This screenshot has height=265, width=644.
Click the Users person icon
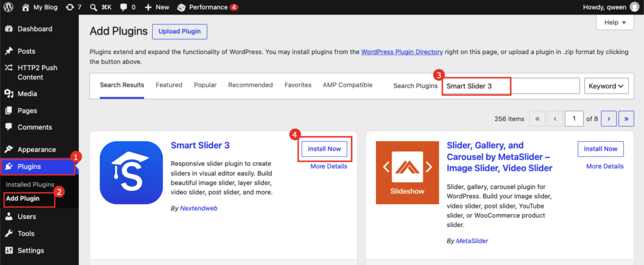point(9,217)
